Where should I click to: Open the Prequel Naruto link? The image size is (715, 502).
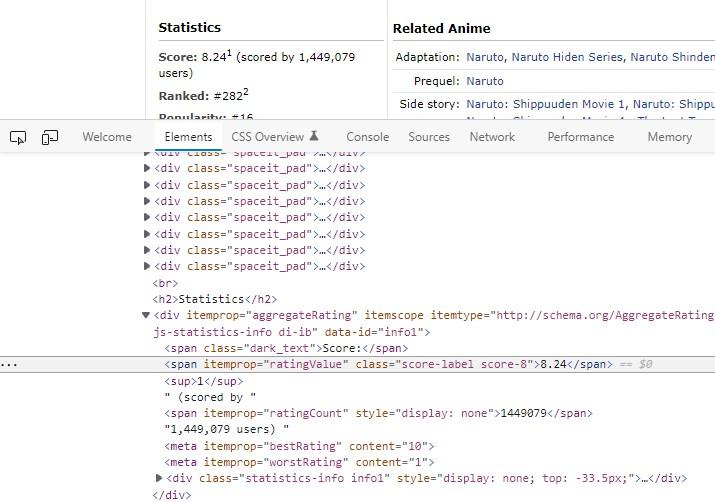485,81
